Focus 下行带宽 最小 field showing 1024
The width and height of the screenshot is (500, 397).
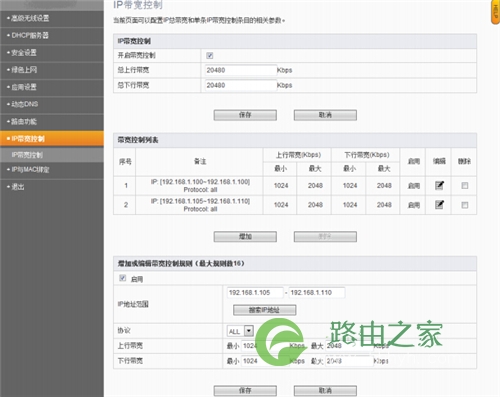264,361
